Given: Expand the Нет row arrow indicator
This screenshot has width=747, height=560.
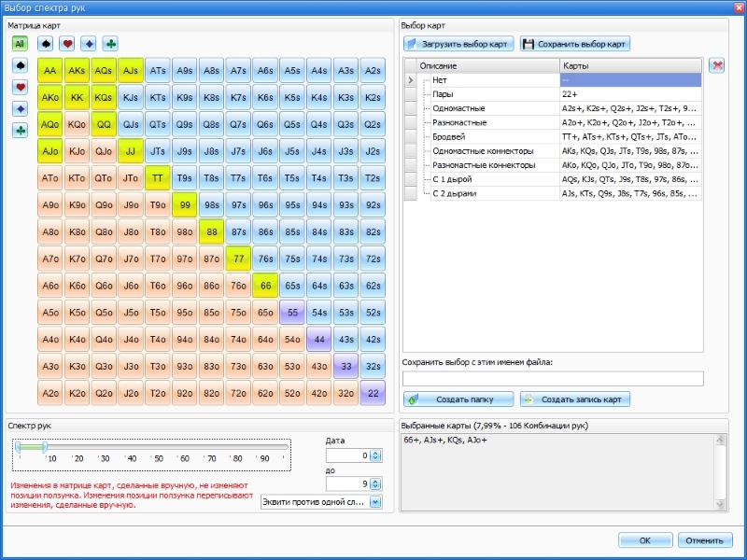Looking at the screenshot, I should click(x=411, y=80).
